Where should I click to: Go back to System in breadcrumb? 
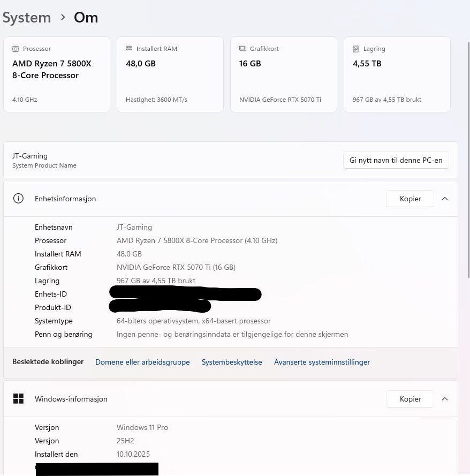click(27, 18)
